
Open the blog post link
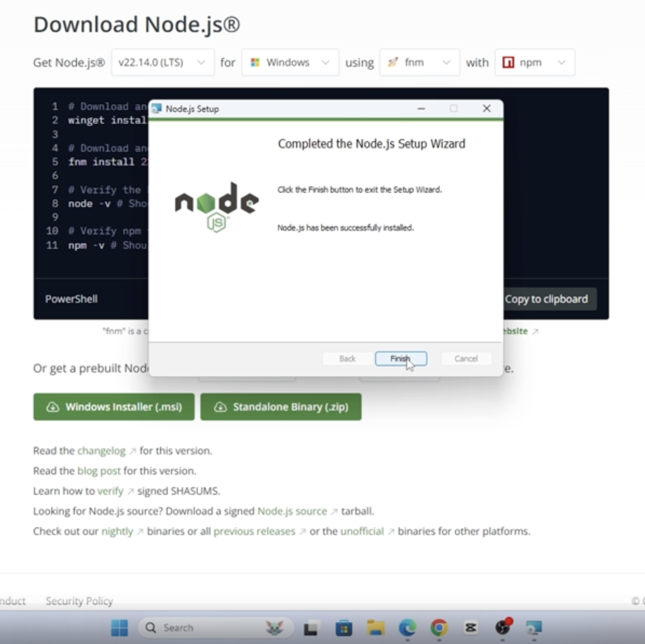click(99, 471)
